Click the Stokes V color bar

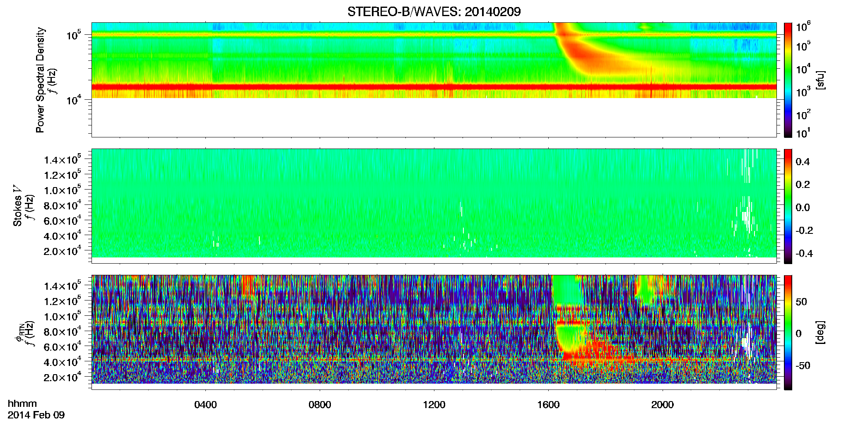tap(788, 206)
